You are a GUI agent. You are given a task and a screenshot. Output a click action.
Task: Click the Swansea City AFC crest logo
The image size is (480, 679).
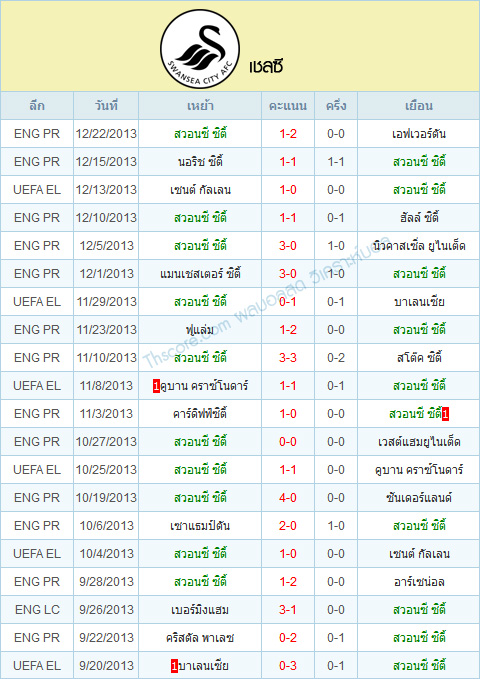(x=200, y=49)
